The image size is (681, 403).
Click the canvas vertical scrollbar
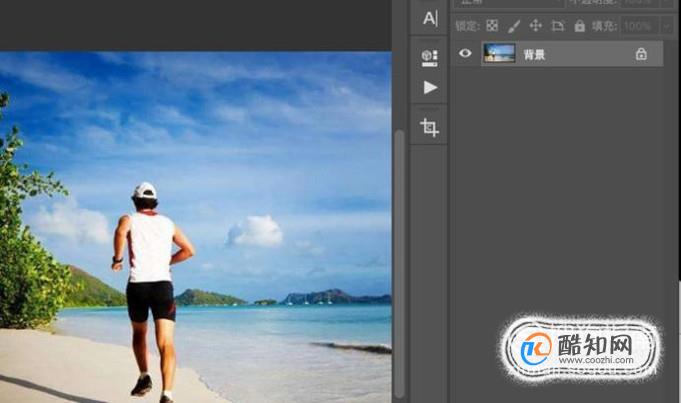tap(399, 264)
